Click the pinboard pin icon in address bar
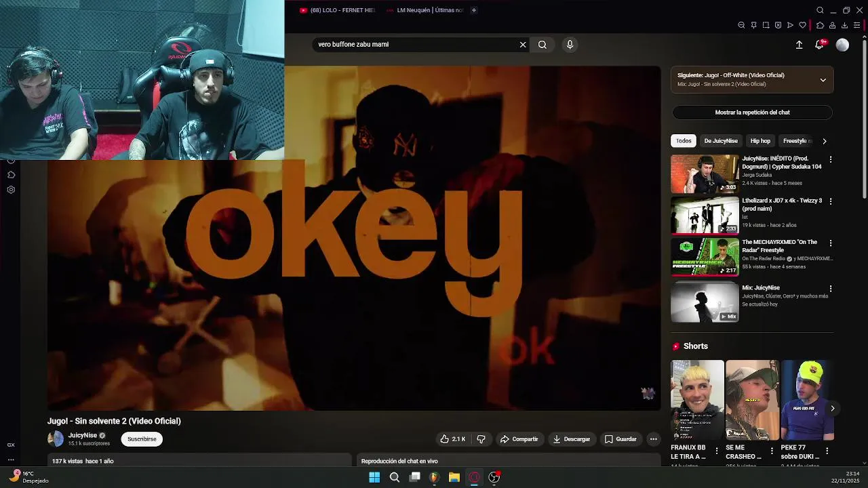The height and width of the screenshot is (488, 868). tap(753, 25)
